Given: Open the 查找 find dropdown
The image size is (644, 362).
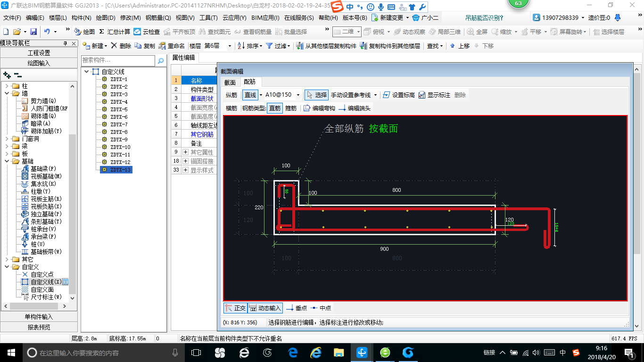Looking at the screenshot, I should (x=435, y=46).
